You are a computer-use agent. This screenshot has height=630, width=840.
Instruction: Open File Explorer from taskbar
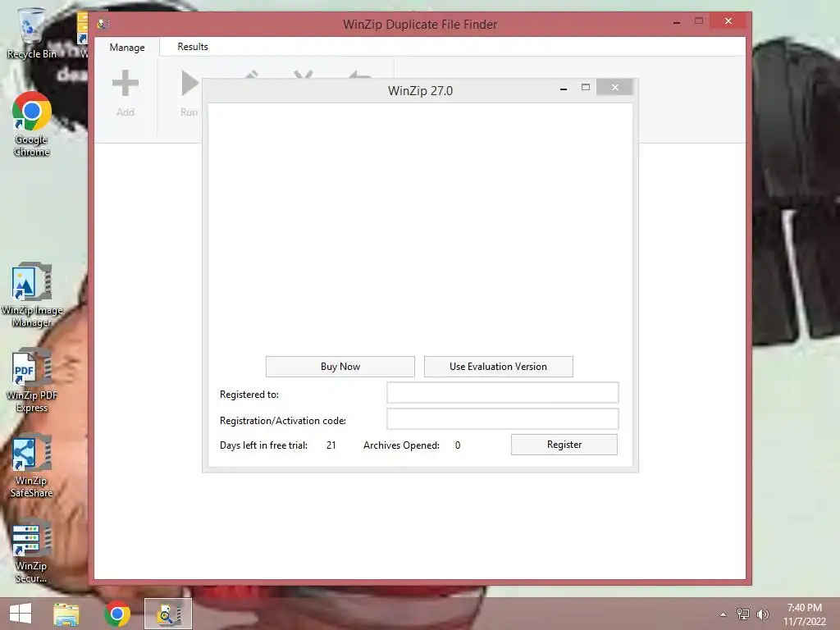pyautogui.click(x=66, y=614)
